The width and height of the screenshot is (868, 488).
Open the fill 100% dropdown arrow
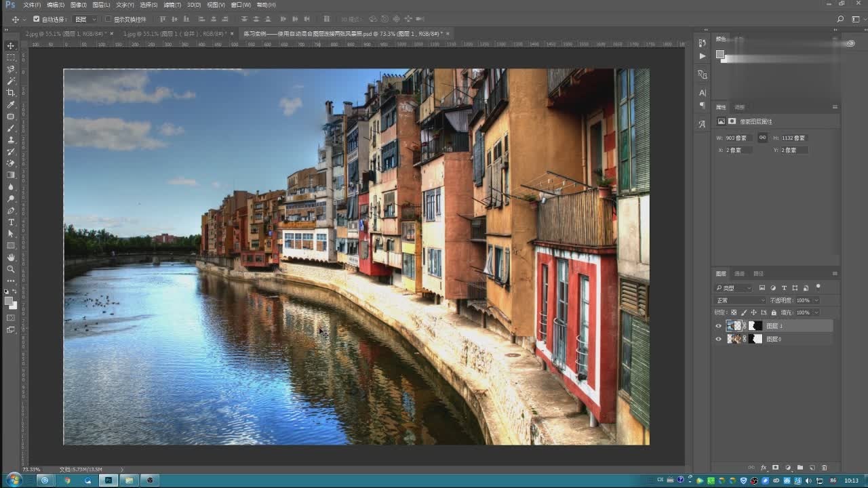tap(816, 312)
